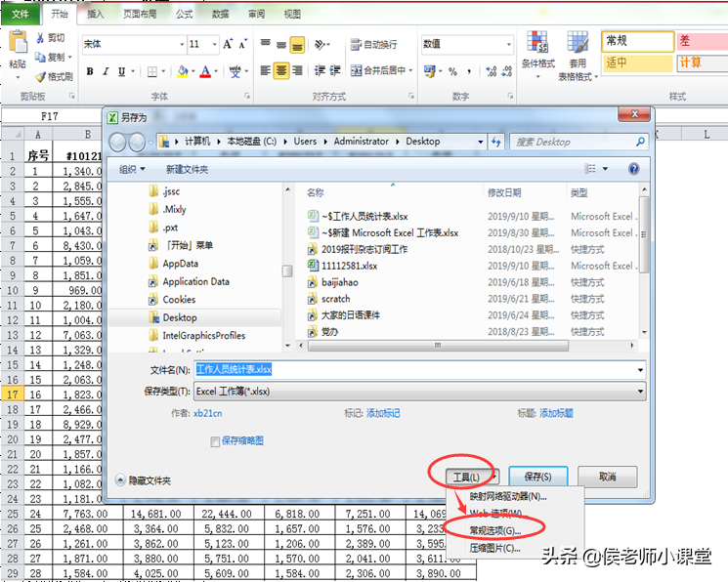
Task: Click the blue help question icon
Action: (x=634, y=169)
